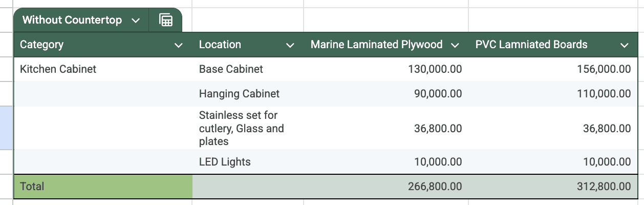Select the LED Lights cell

coord(225,162)
